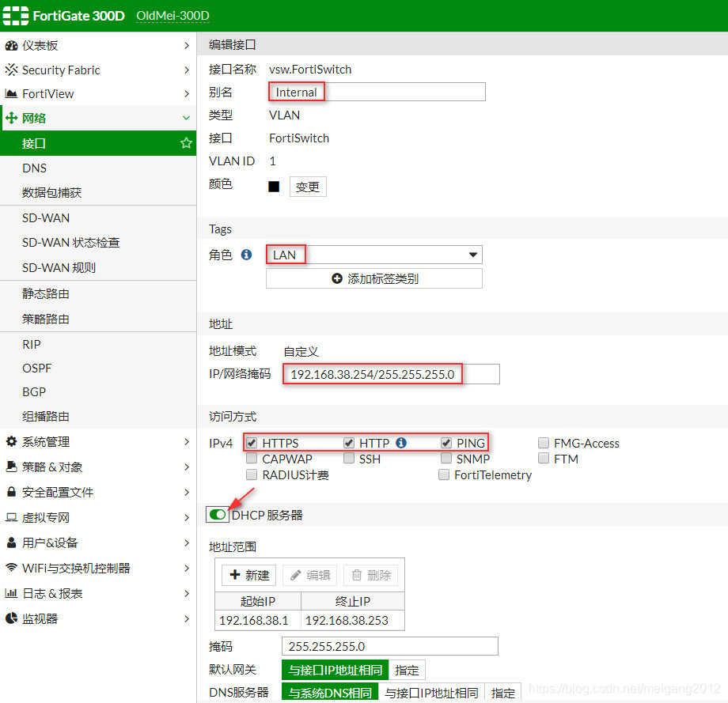Image resolution: width=728 pixels, height=703 pixels.
Task: Collapse the 网络 menu chevron
Action: [x=186, y=118]
